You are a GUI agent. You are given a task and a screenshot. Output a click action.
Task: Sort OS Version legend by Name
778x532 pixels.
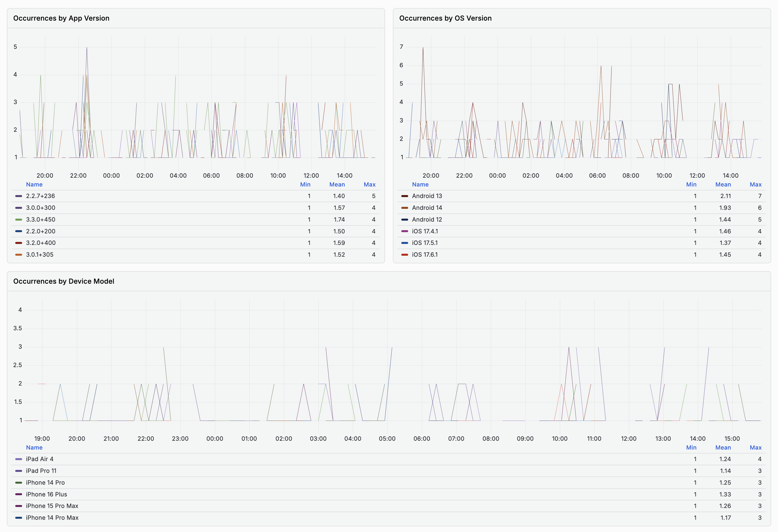tap(420, 184)
